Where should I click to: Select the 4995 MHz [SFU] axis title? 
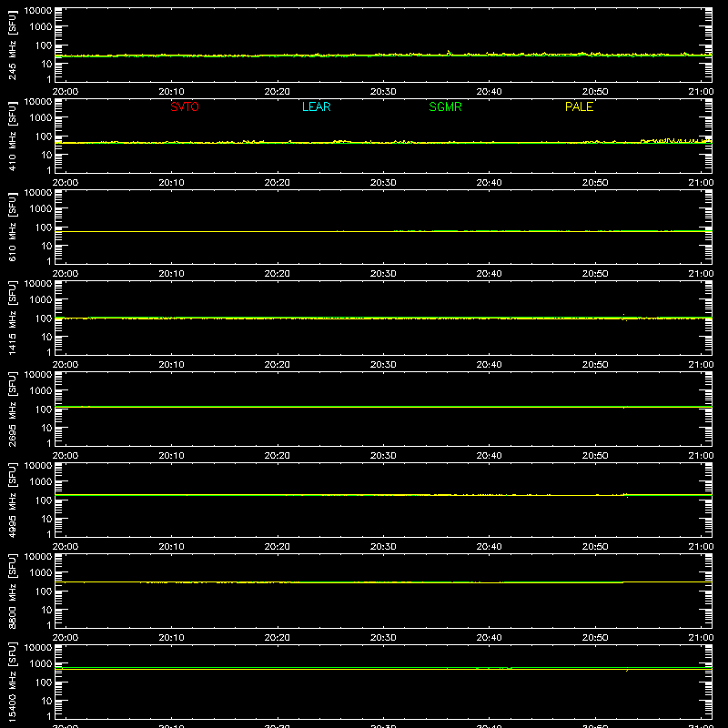click(x=12, y=500)
